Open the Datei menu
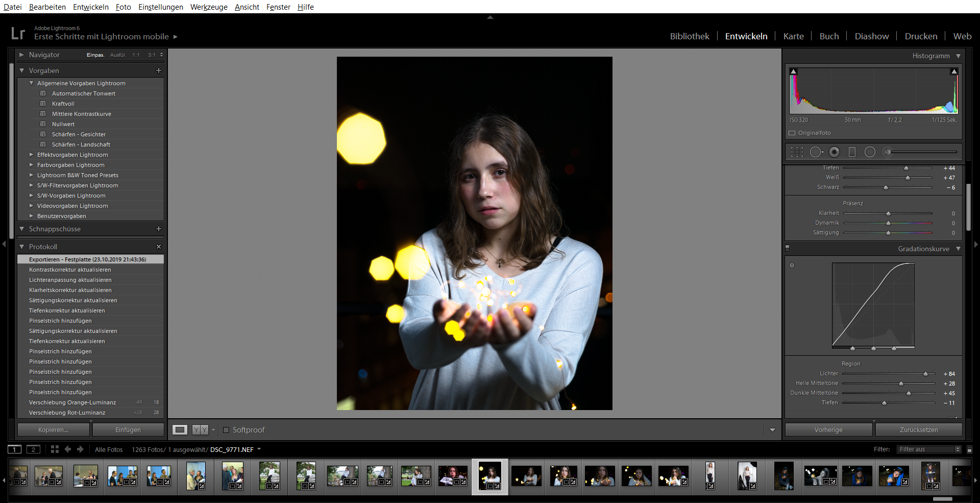This screenshot has height=503, width=980. point(12,7)
